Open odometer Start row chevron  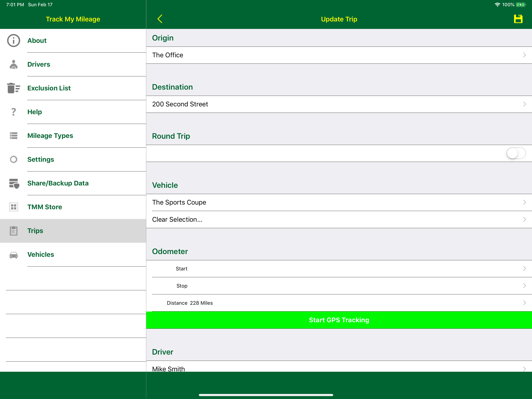[x=525, y=269]
